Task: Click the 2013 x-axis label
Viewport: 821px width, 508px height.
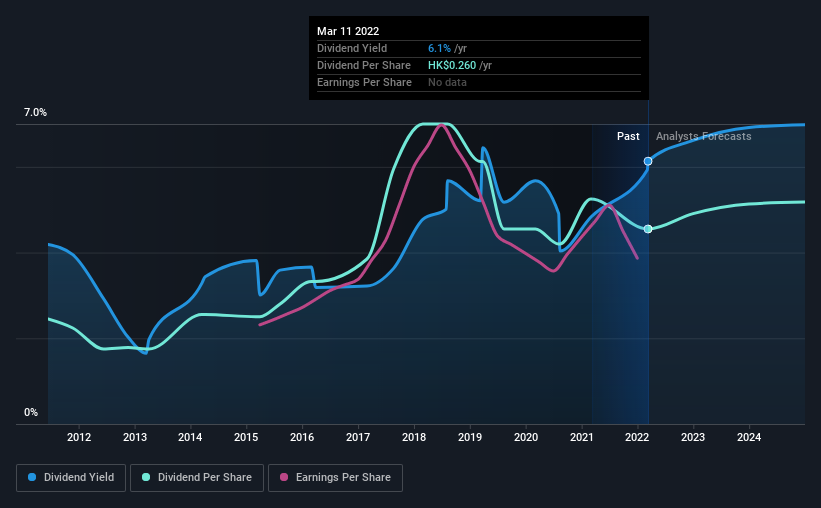Action: 135,437
